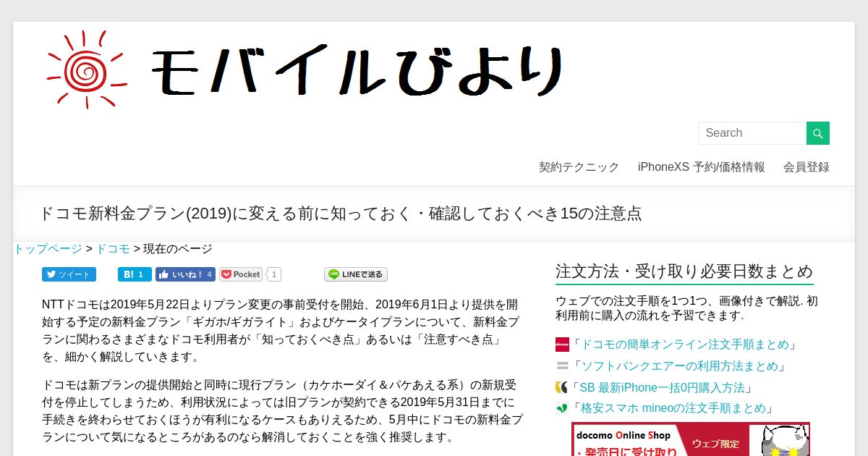Click the 現在のページ breadcrumb text
This screenshot has width=868, height=456.
tap(178, 249)
